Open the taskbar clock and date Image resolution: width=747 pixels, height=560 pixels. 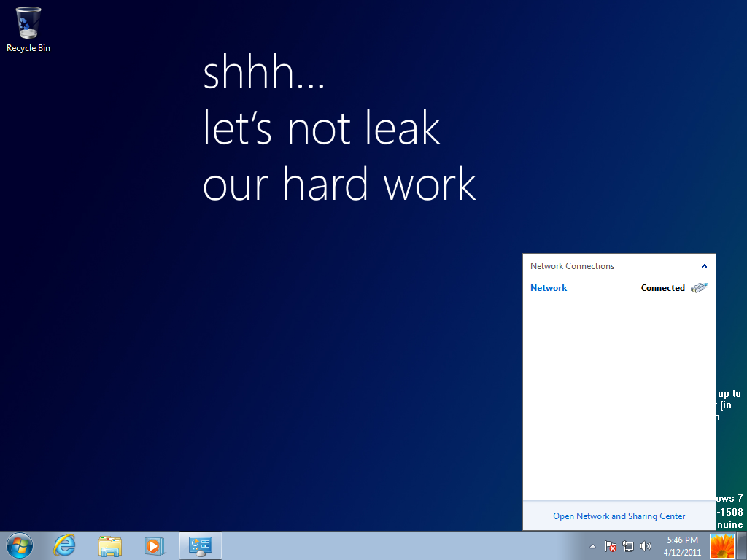[x=682, y=546]
